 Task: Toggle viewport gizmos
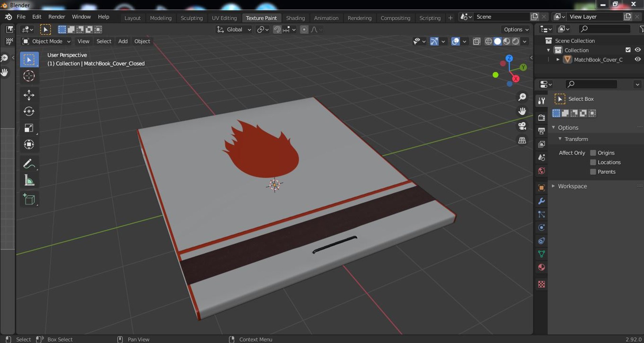tap(434, 41)
